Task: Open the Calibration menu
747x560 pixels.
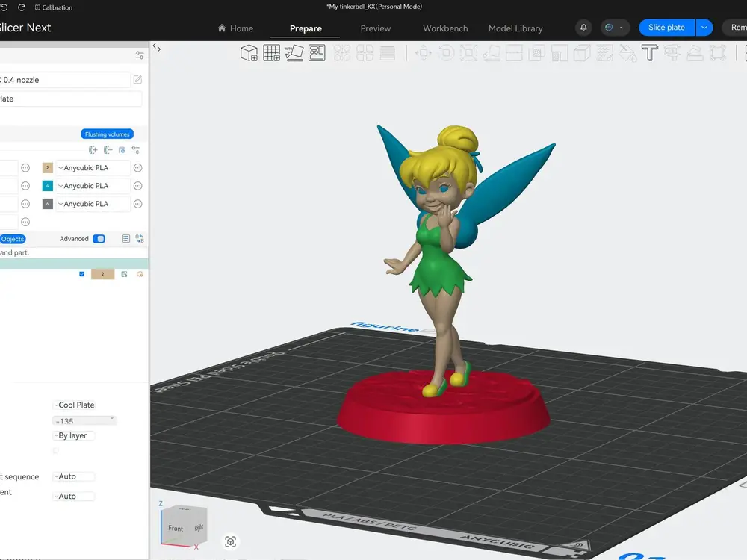Action: coord(53,7)
